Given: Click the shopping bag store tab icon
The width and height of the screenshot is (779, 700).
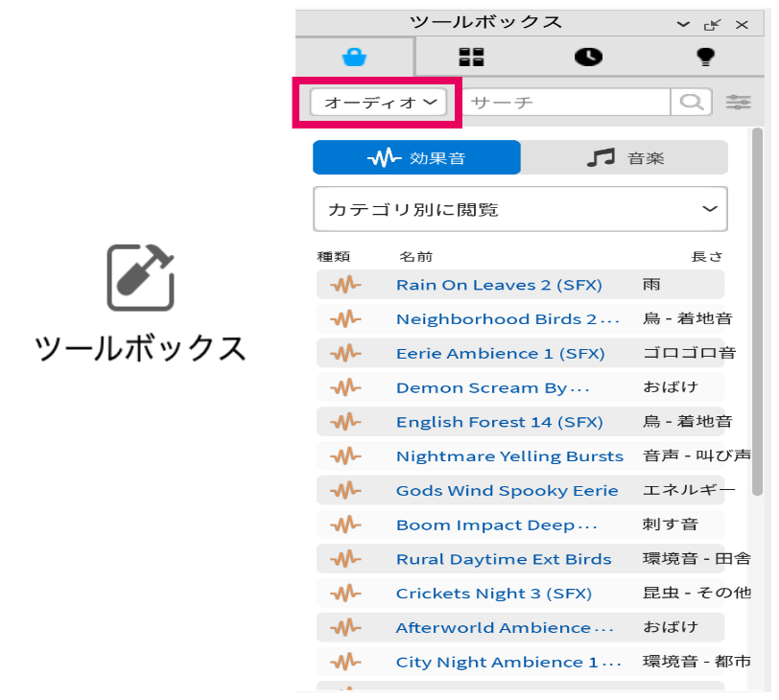Looking at the screenshot, I should click(x=354, y=57).
